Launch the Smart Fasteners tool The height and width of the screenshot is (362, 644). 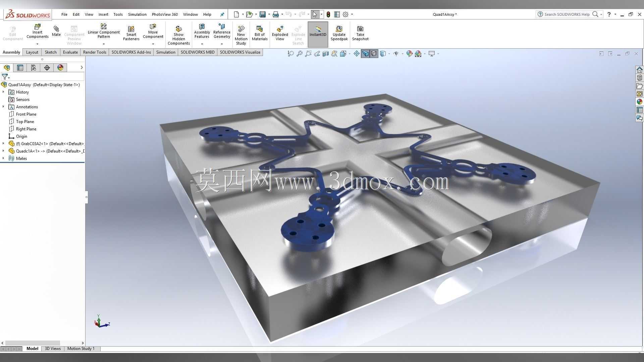tap(131, 33)
